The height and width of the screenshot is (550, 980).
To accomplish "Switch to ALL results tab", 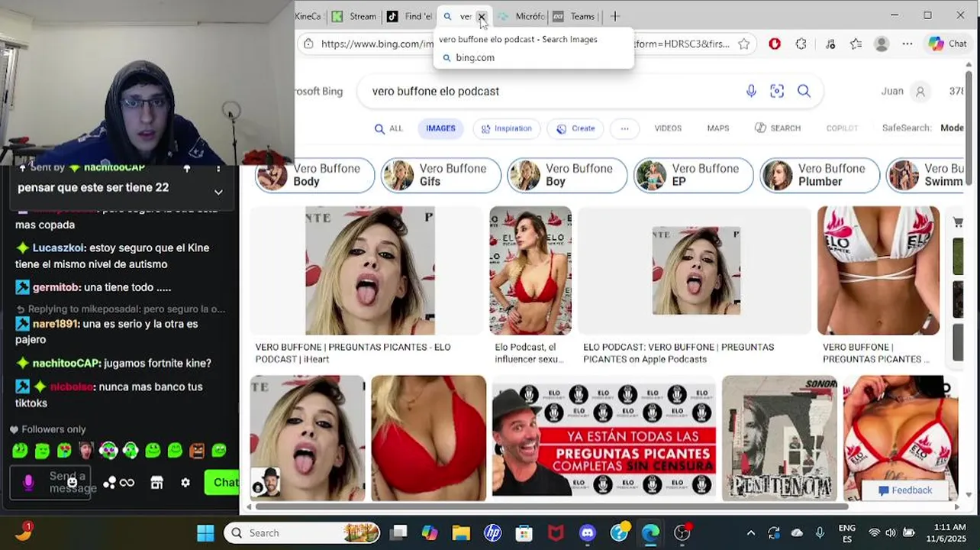I will point(388,128).
